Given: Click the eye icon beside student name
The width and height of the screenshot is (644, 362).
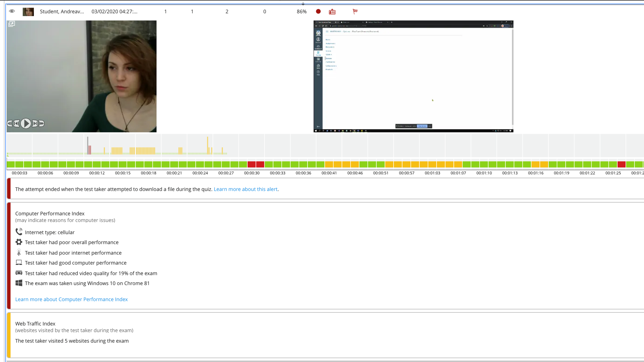Looking at the screenshot, I should coord(12,11).
